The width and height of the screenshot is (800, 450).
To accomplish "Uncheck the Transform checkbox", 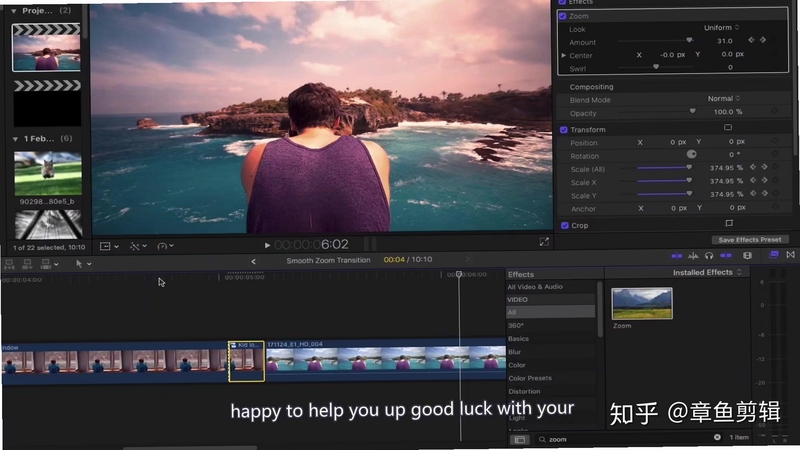I will (564, 130).
